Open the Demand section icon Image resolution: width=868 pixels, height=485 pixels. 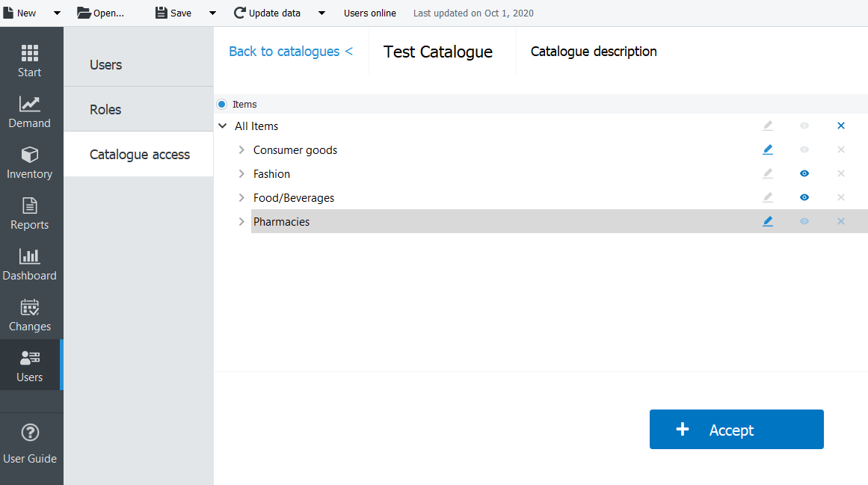coord(30,105)
